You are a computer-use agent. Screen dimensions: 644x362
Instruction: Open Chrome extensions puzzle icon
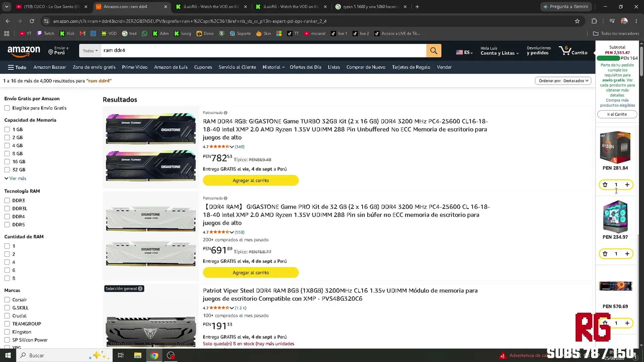[x=594, y=21]
